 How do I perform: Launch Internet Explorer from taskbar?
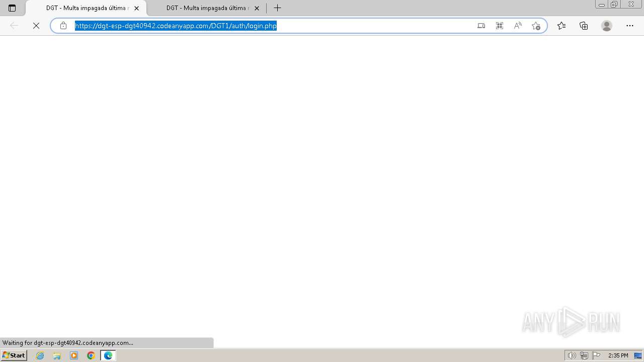click(x=40, y=355)
